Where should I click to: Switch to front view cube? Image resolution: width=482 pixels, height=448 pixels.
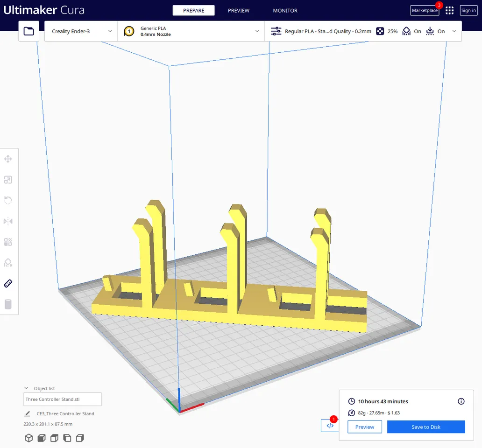[42, 438]
